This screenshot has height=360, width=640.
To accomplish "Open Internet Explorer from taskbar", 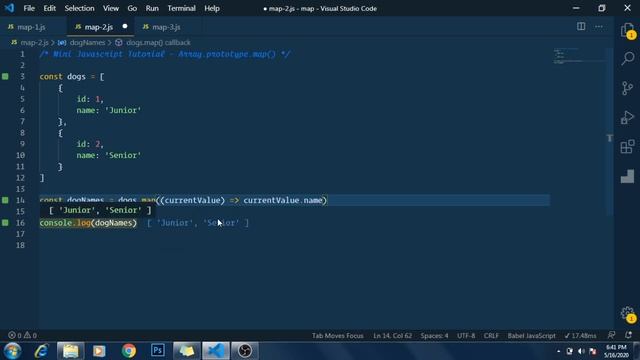I will (41, 351).
